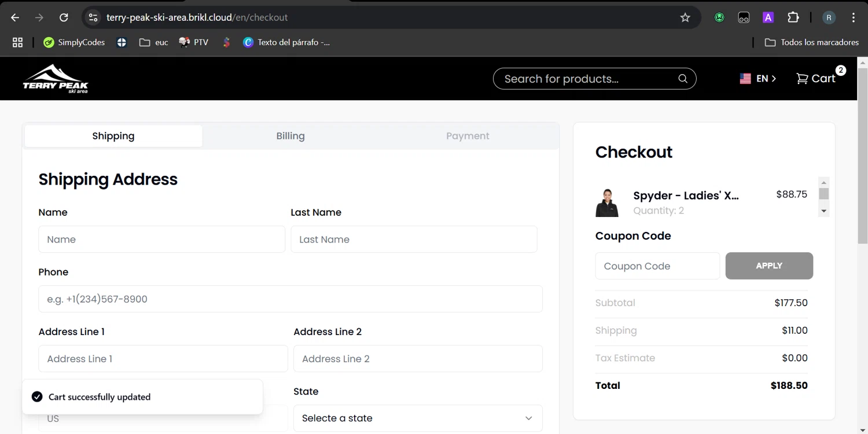The width and height of the screenshot is (868, 434).
Task: Switch to the Billing tab
Action: pos(290,136)
